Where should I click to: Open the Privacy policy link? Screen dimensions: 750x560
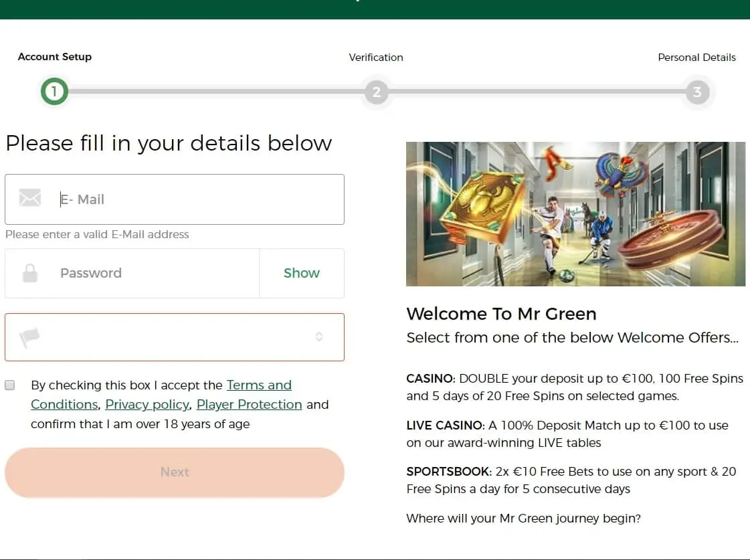[x=147, y=405]
